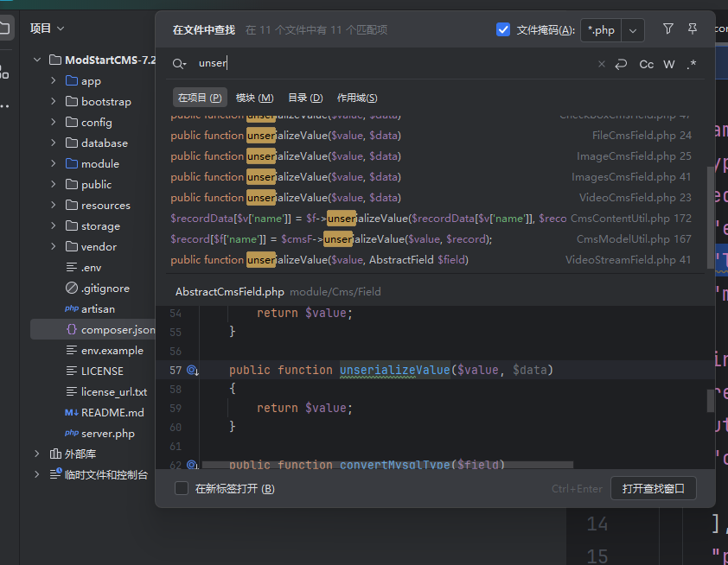Toggle match case Cc option
The image size is (728, 565).
point(646,64)
